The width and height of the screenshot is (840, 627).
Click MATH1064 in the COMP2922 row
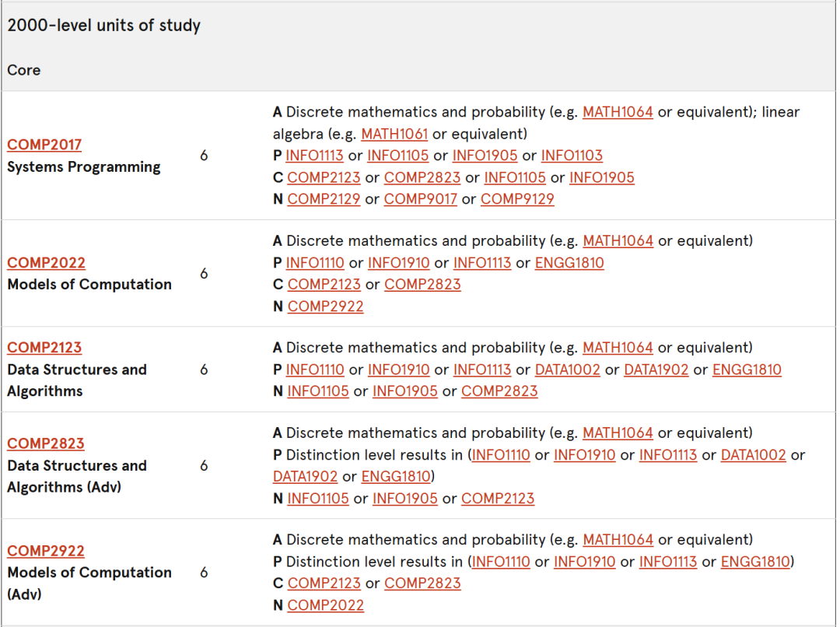pos(618,540)
